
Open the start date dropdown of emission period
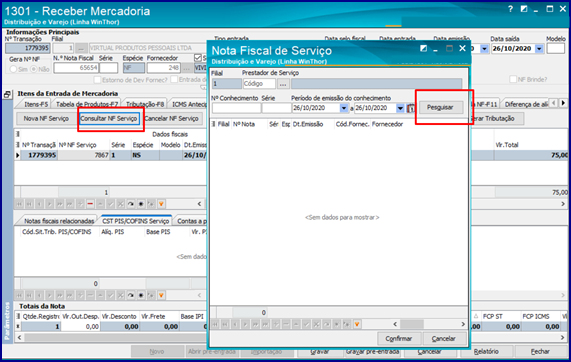click(x=343, y=108)
